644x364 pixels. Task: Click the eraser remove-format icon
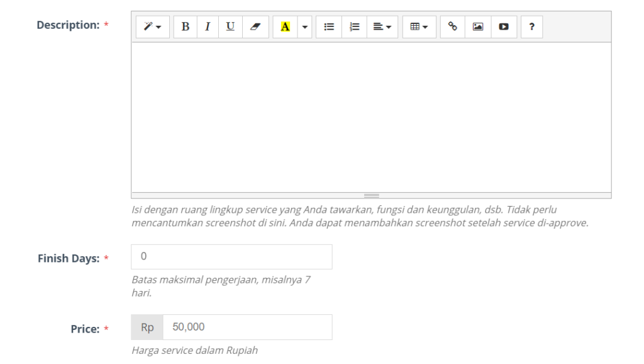coord(255,26)
